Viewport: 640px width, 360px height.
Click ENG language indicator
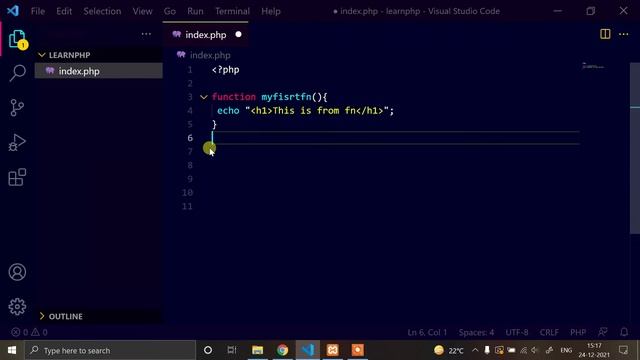point(566,350)
